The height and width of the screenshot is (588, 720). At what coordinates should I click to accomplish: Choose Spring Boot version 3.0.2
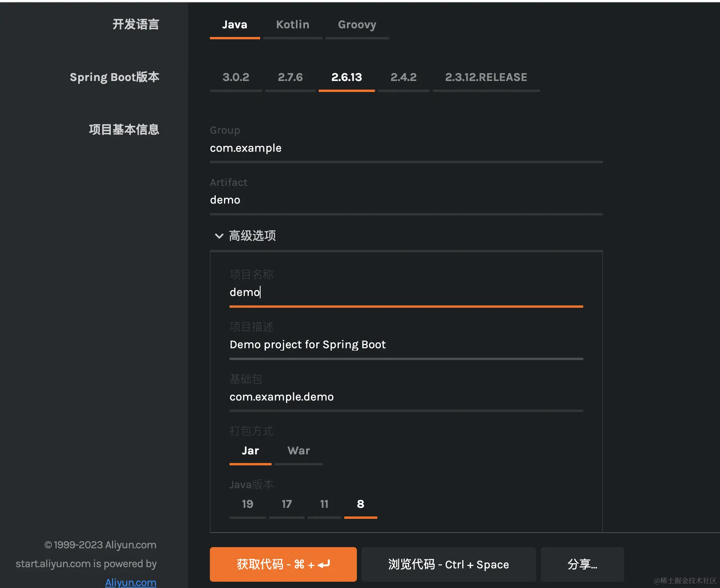[236, 77]
